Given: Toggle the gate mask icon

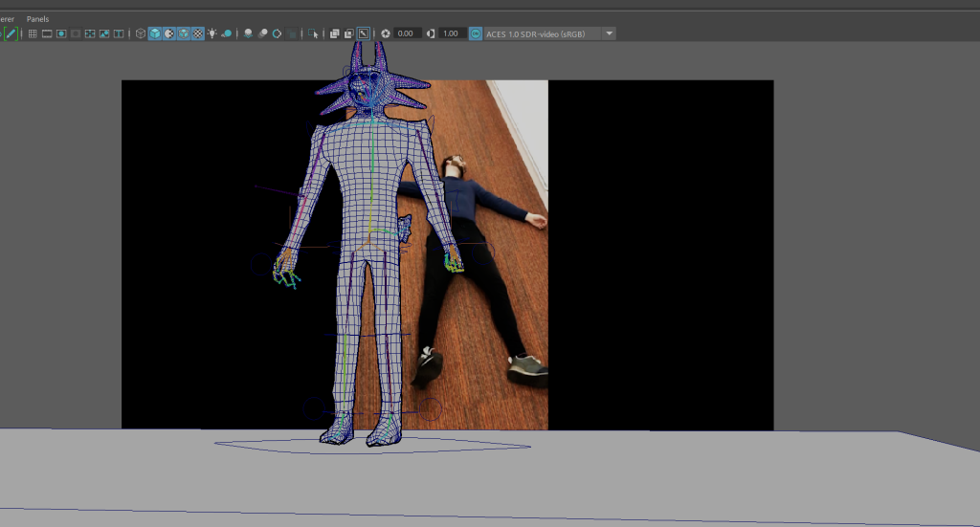Looking at the screenshot, I should click(76, 33).
